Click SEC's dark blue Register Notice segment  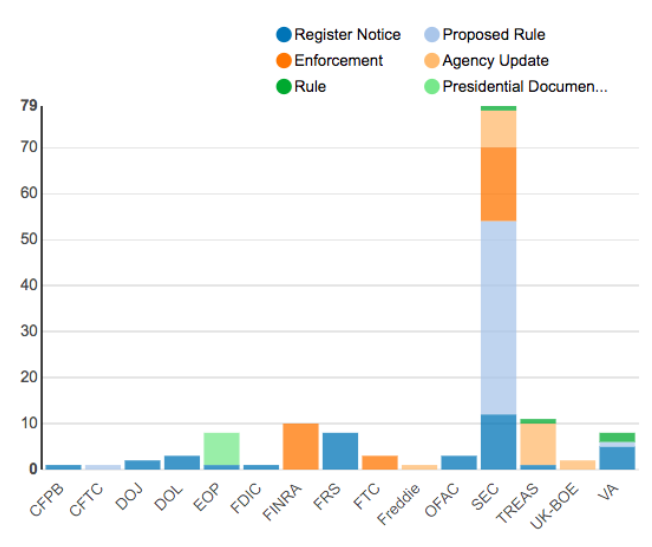point(499,442)
